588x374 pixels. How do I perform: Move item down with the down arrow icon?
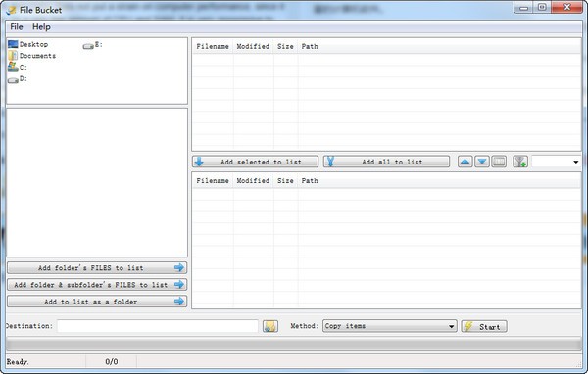tap(482, 162)
